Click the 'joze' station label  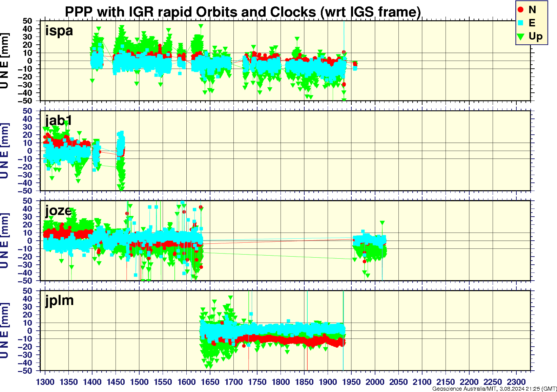(59, 211)
